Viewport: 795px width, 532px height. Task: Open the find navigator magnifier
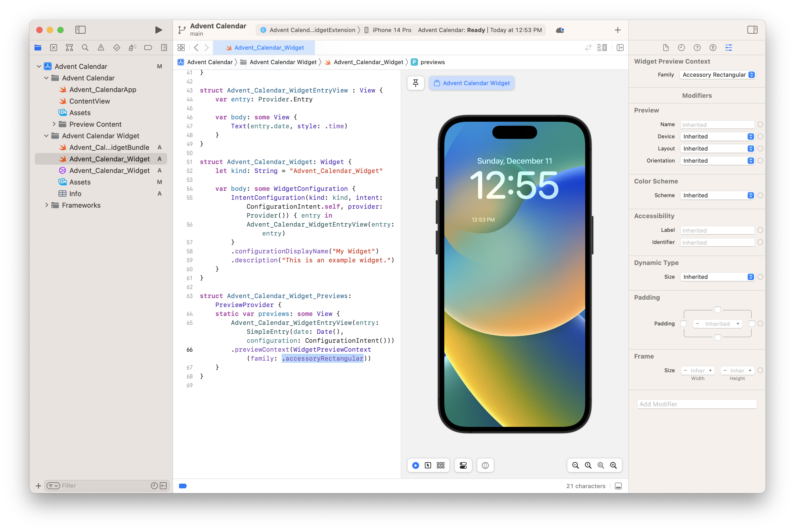click(x=85, y=48)
